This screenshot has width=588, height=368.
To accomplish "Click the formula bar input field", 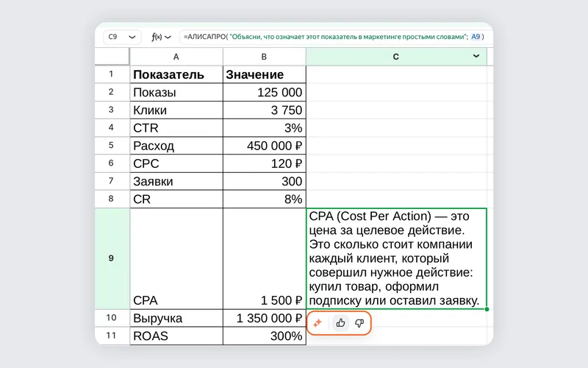I will point(337,37).
